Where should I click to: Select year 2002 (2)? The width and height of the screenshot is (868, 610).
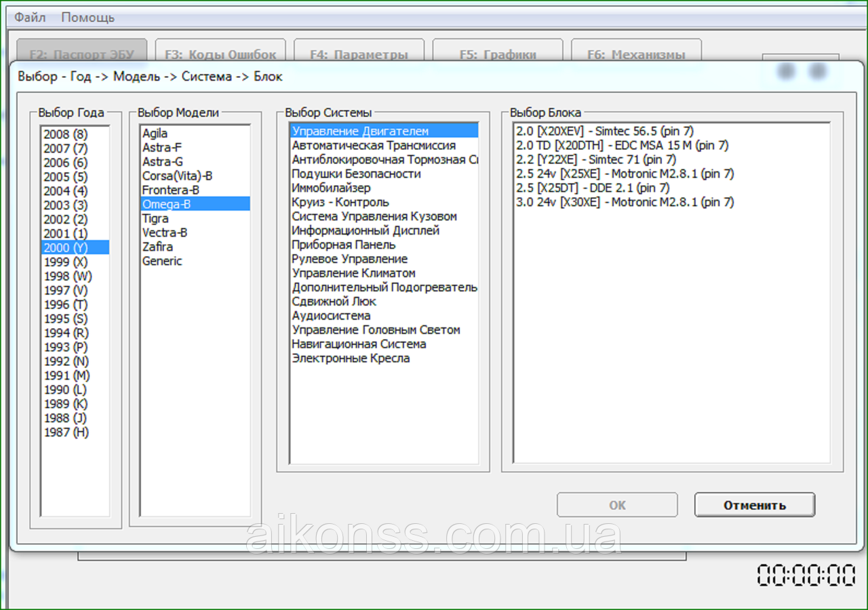coord(75,220)
